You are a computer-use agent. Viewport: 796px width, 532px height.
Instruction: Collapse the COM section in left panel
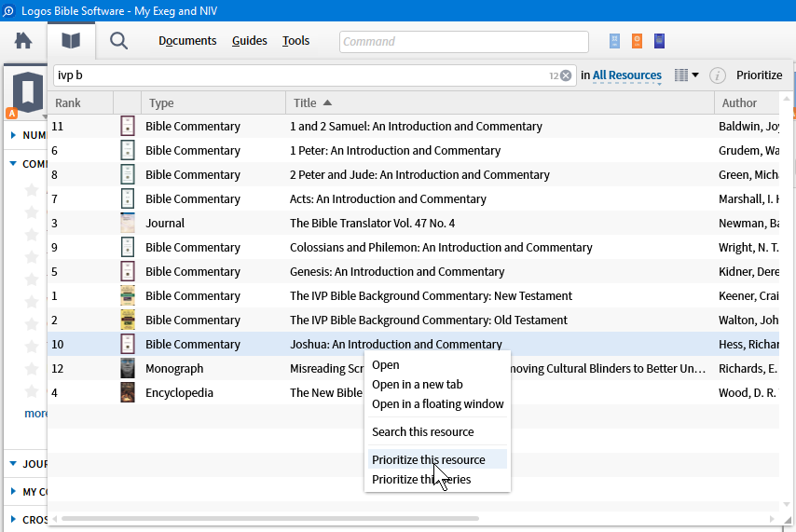[x=14, y=163]
